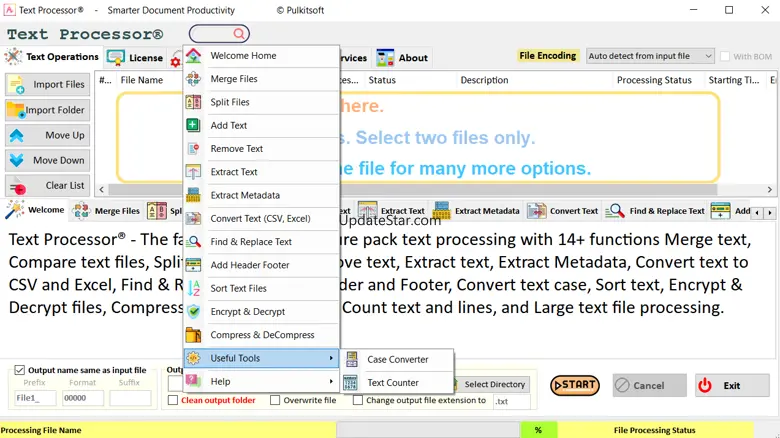
Task: Click the START button
Action: pos(575,385)
